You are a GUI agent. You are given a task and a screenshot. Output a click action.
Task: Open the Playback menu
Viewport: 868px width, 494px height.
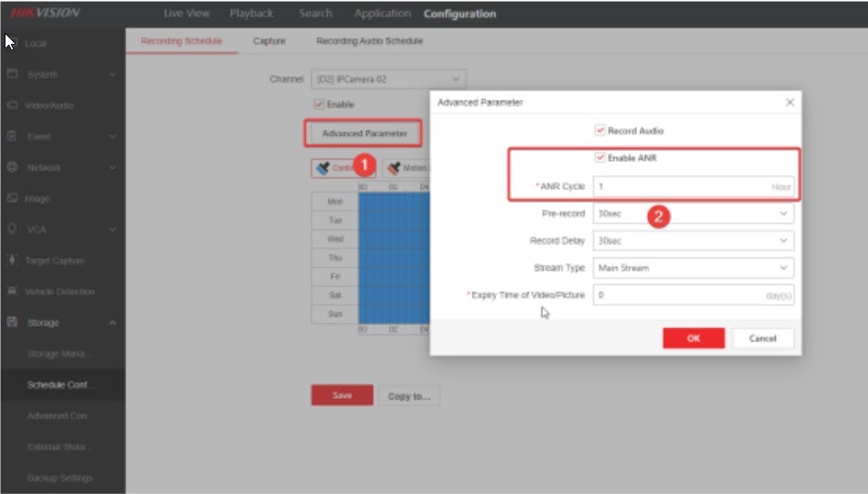click(251, 14)
